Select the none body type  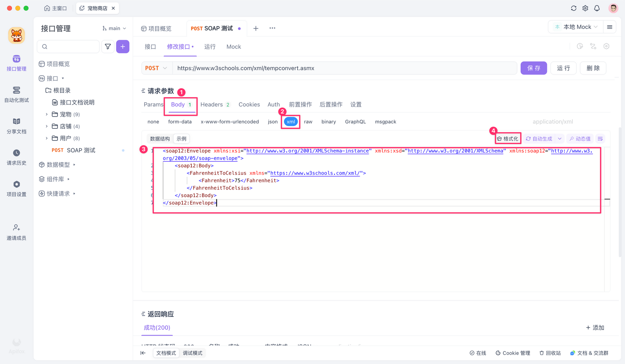[153, 122]
